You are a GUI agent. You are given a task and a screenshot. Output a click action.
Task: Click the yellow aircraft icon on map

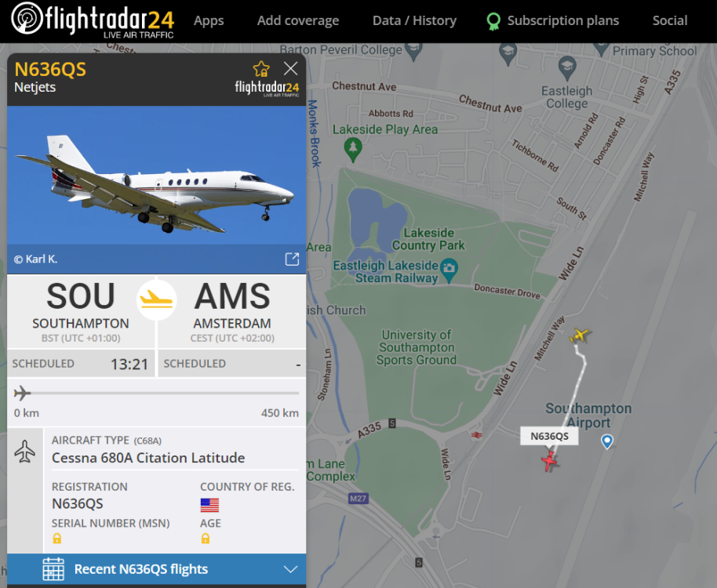click(x=580, y=336)
